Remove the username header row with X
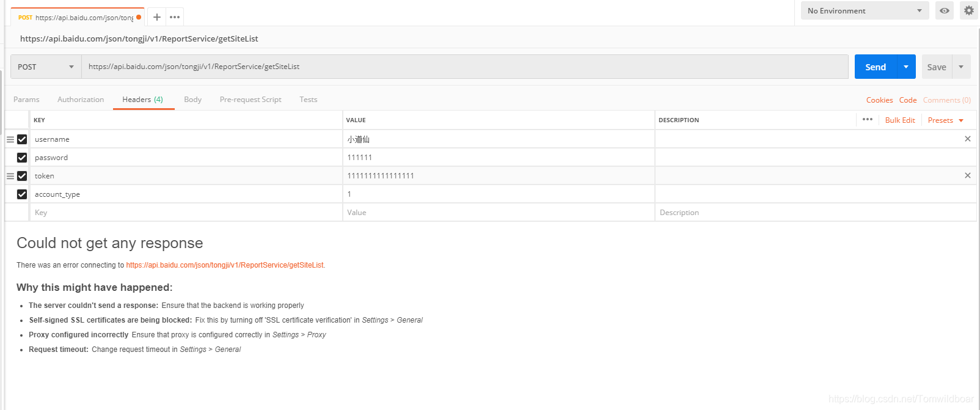This screenshot has width=980, height=410. pyautogui.click(x=968, y=139)
